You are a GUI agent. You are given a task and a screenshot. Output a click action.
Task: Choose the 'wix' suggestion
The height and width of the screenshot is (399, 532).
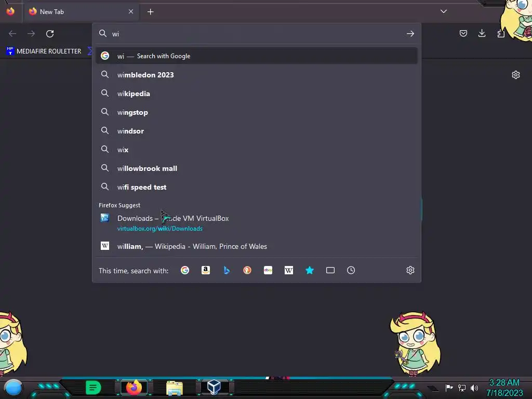257,149
